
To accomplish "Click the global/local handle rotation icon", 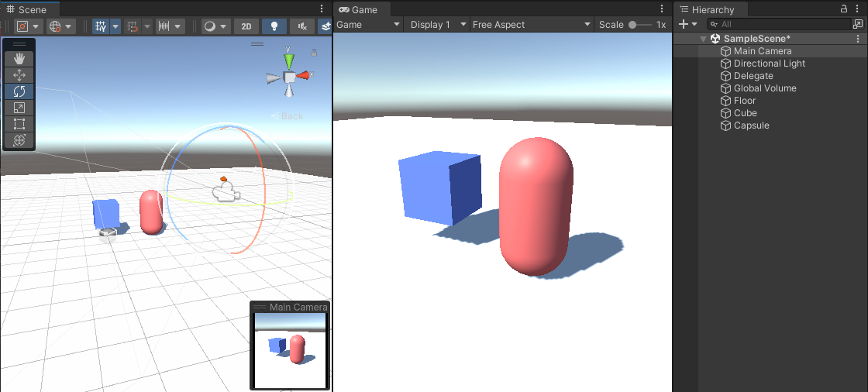I will point(54,26).
